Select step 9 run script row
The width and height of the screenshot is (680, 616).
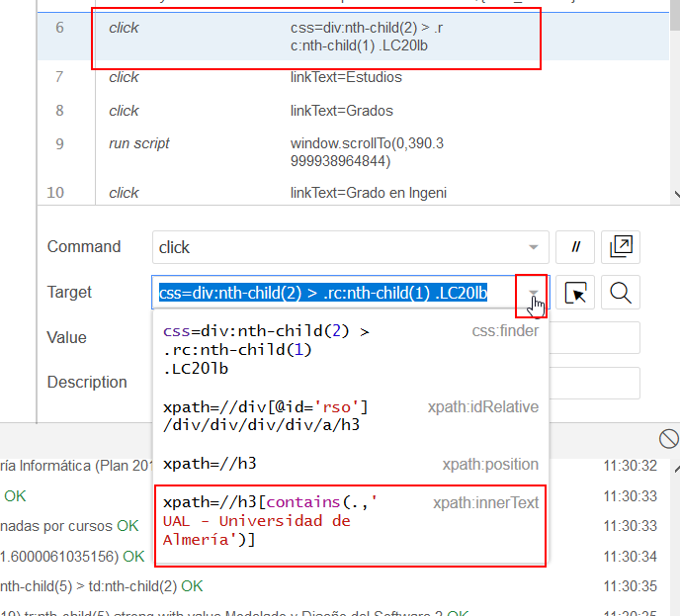tap(353, 152)
